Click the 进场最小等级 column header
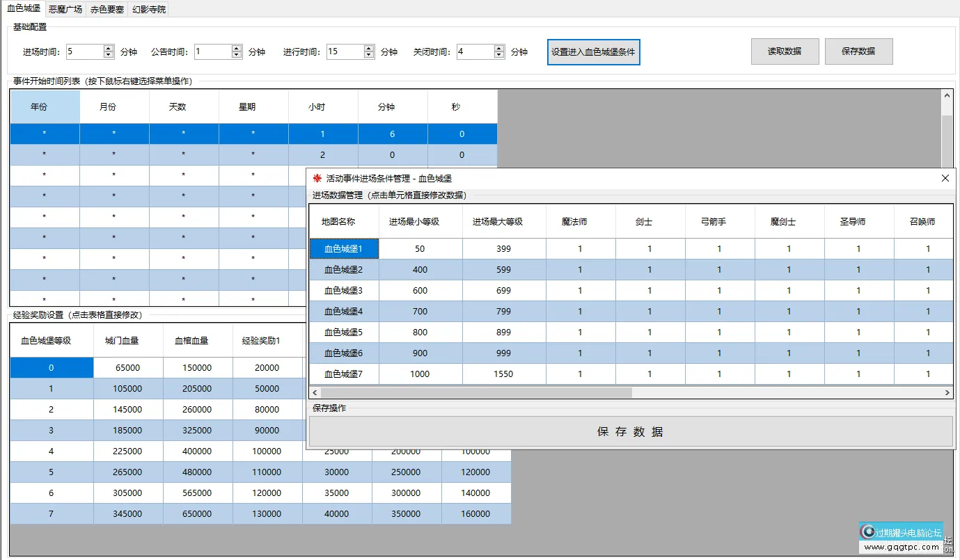960x560 pixels. [420, 222]
